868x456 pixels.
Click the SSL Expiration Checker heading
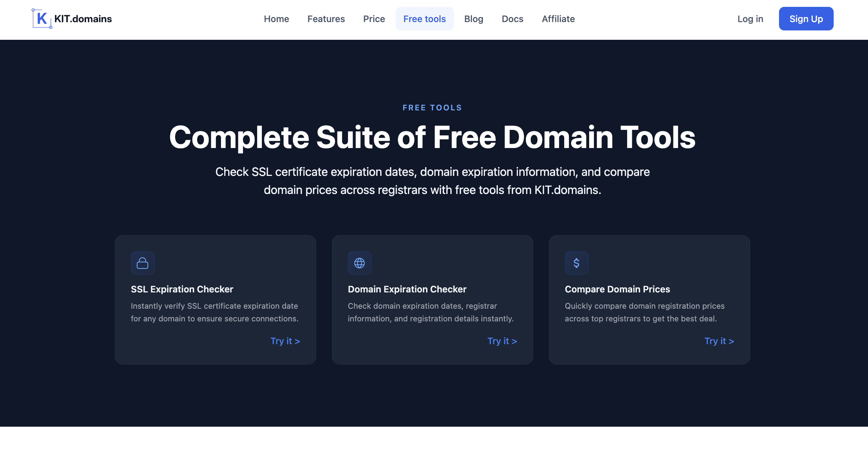coord(182,289)
